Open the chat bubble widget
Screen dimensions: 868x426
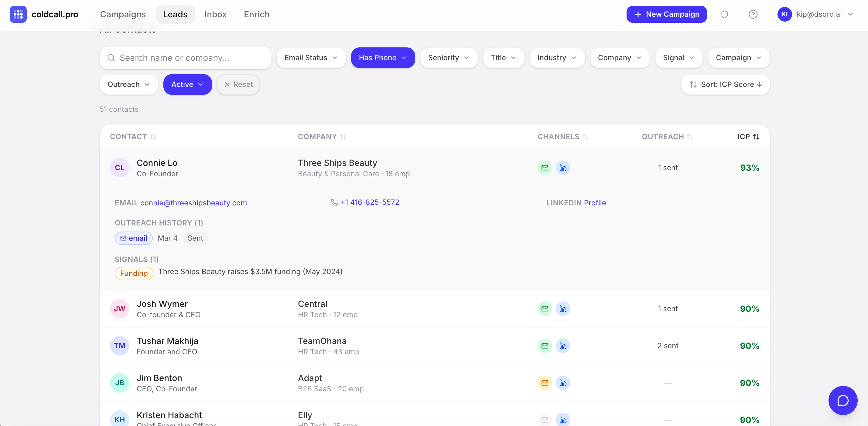842,400
